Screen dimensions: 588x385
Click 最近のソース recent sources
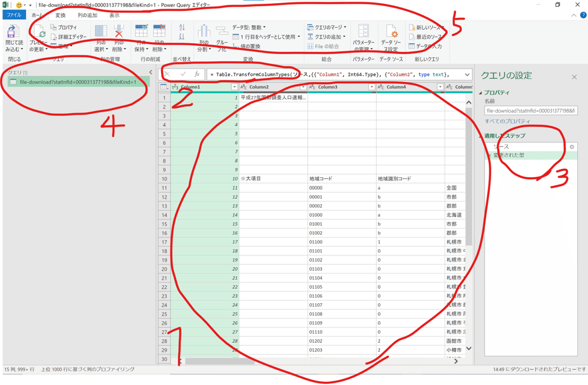(x=425, y=37)
